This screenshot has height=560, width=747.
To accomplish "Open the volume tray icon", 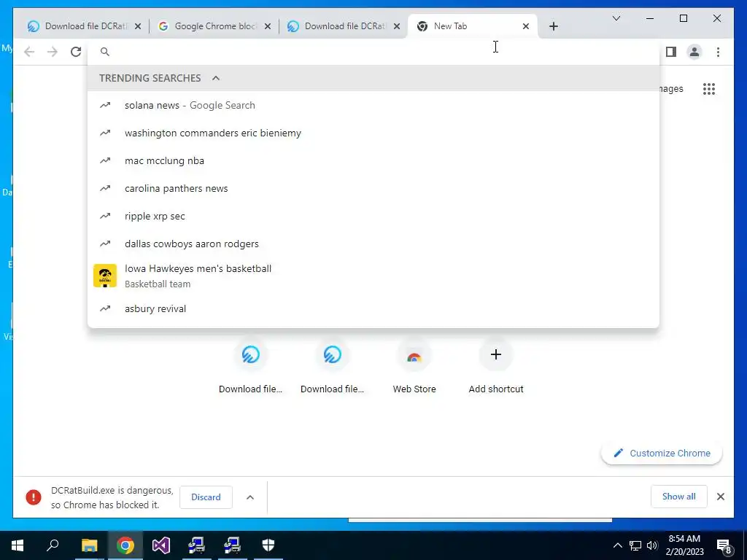I will coord(652,545).
